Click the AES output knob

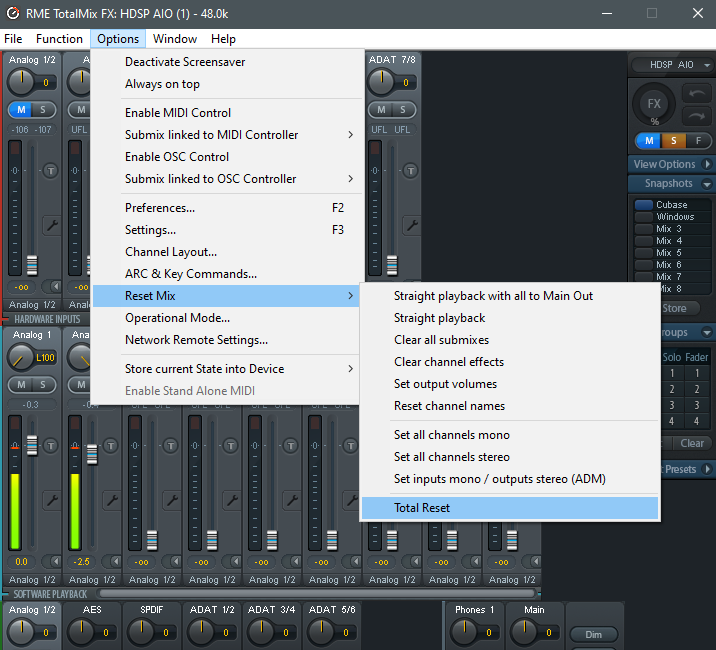point(81,632)
